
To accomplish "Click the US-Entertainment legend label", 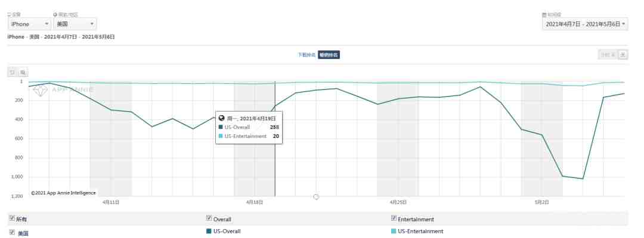I will pyautogui.click(x=420, y=231).
